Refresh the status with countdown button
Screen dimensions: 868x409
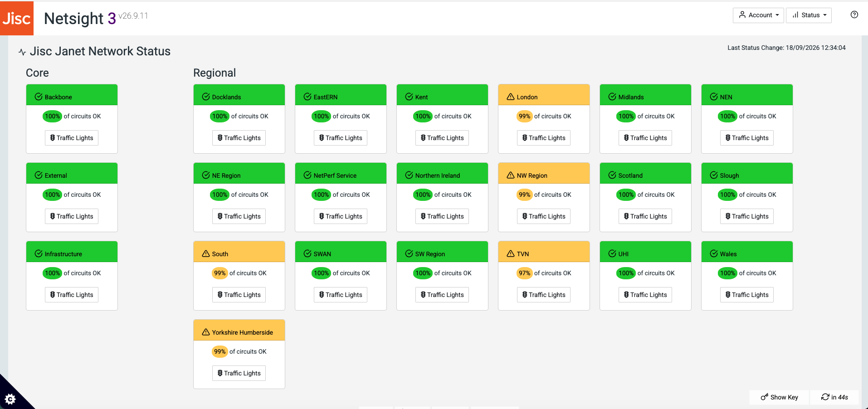click(x=834, y=397)
